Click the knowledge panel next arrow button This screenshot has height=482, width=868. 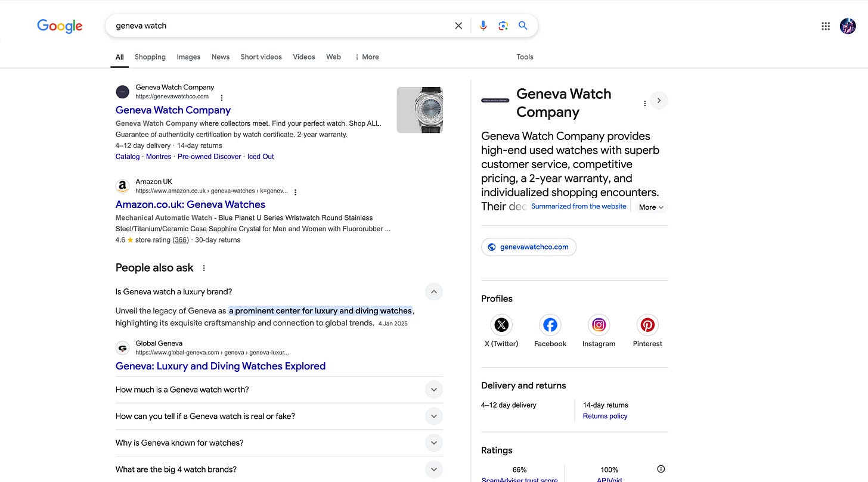click(659, 101)
